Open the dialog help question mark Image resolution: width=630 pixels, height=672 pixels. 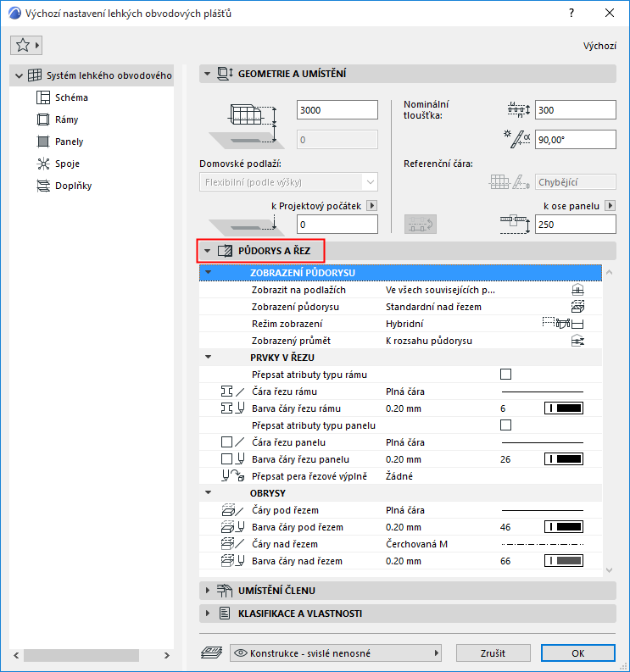click(x=571, y=13)
